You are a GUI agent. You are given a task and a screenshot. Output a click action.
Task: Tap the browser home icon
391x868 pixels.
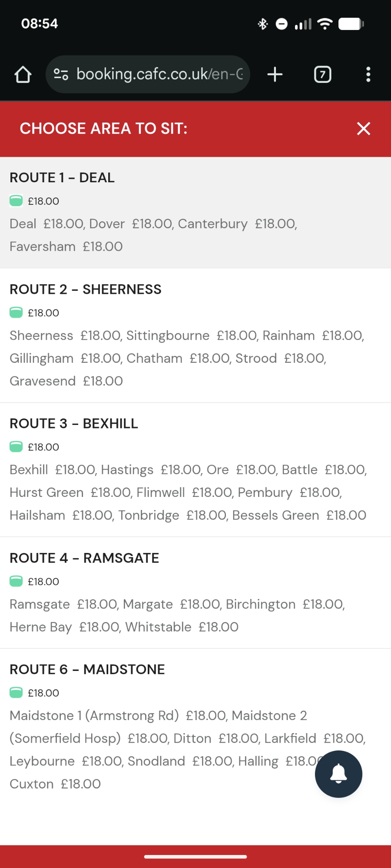[x=23, y=75]
